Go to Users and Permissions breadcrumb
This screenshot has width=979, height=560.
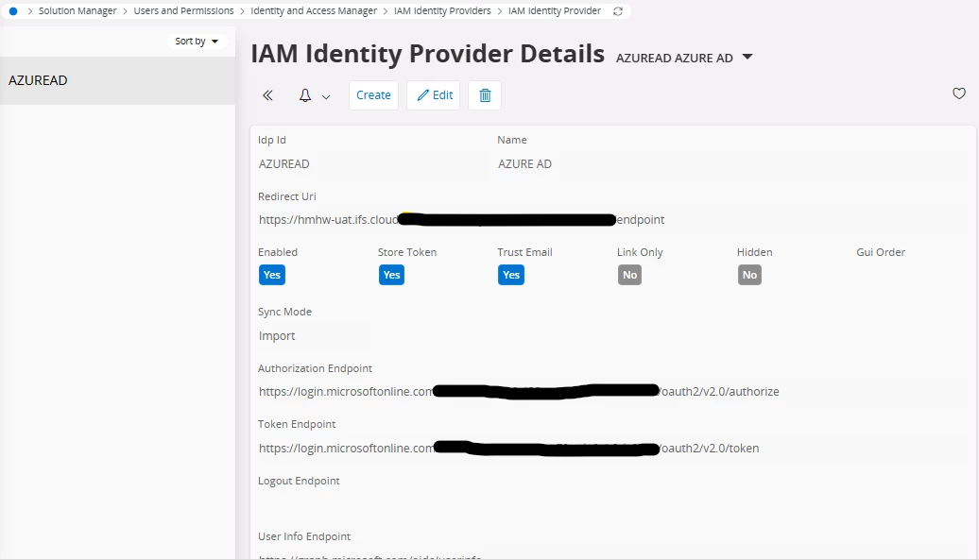[x=183, y=11]
